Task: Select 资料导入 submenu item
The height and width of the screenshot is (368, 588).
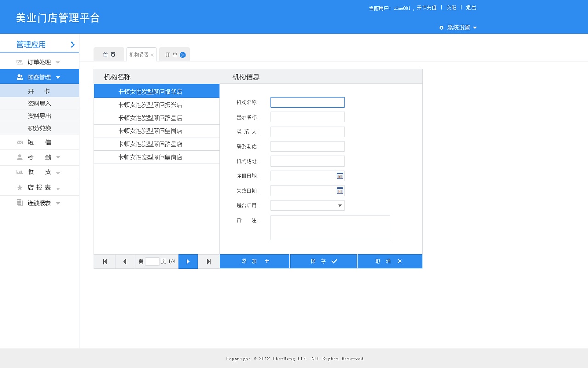Action: [x=39, y=103]
